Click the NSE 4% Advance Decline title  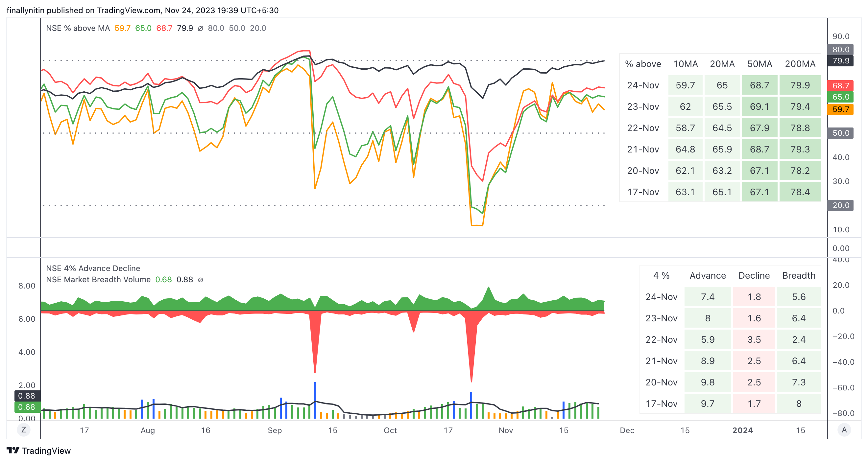93,268
